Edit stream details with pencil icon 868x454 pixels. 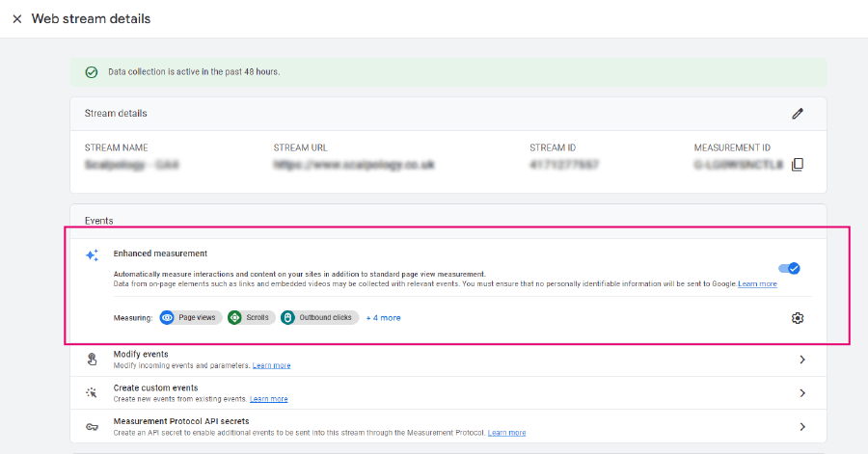pos(798,114)
